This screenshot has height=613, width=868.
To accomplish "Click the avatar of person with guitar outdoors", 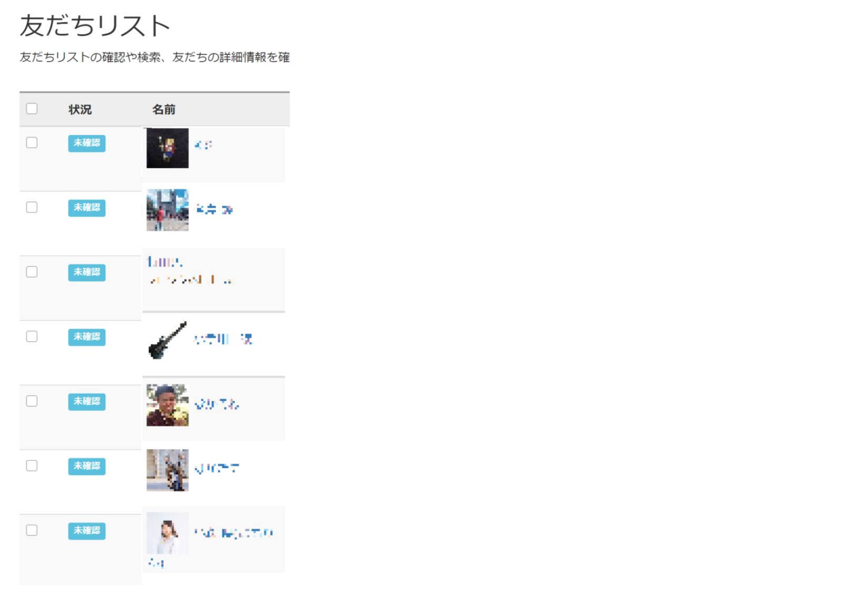I will pos(167,470).
